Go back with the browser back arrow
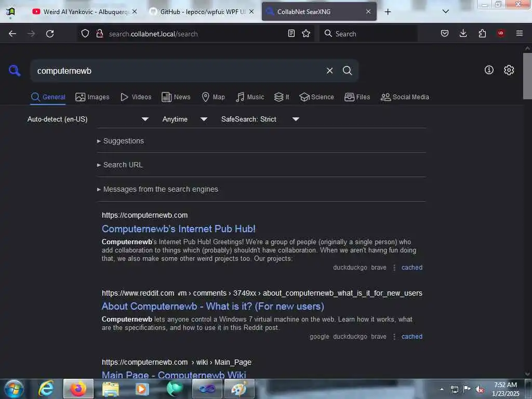This screenshot has width=532, height=399. (x=12, y=34)
